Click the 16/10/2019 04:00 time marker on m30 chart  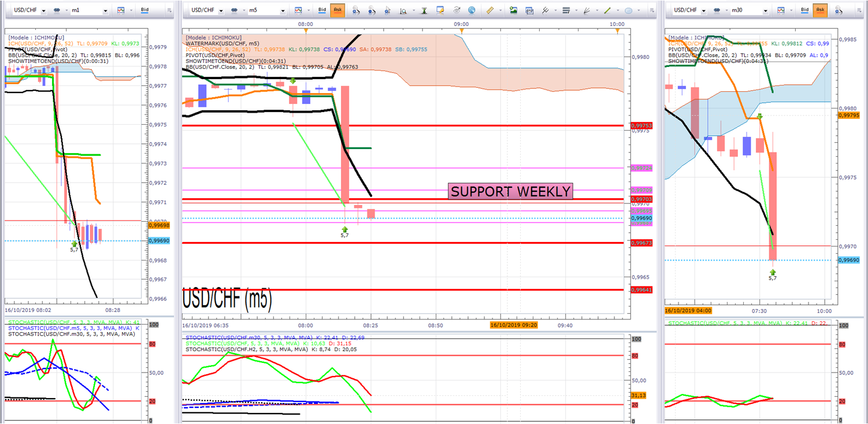pos(688,310)
